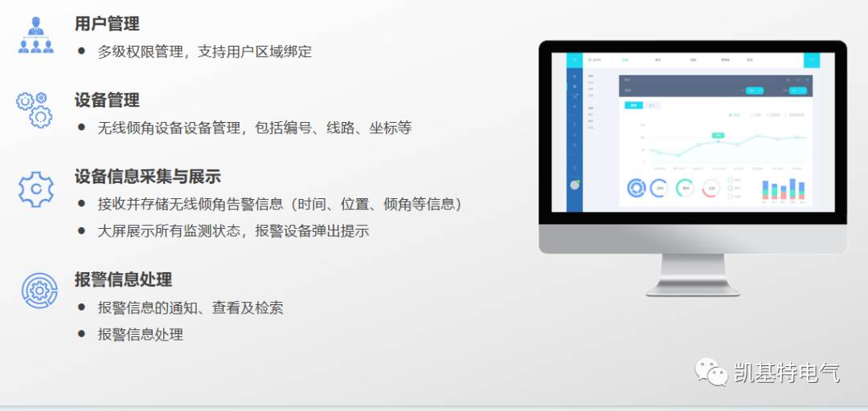Click the 设备管理 triple gears icon
This screenshot has width=868, height=411.
[x=35, y=109]
